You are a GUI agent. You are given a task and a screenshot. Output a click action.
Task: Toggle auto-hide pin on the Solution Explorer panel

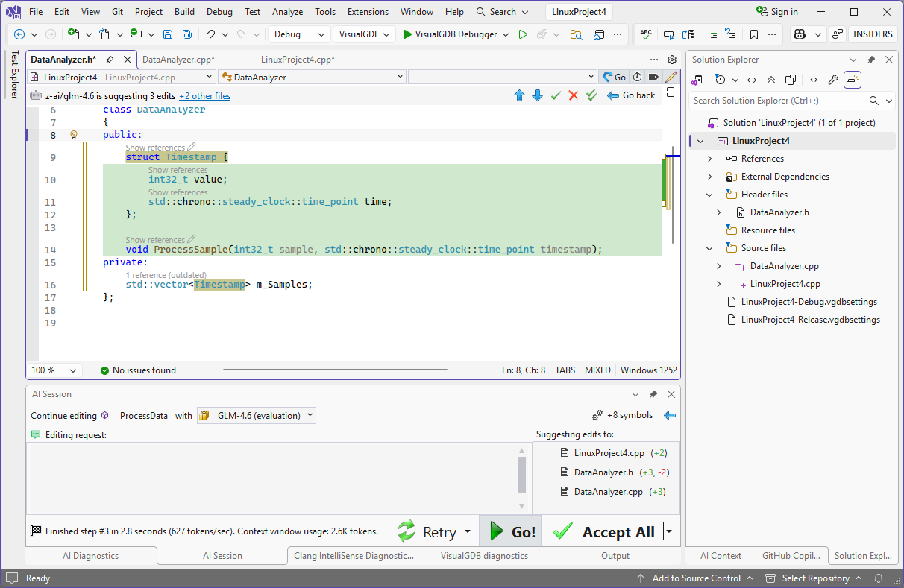(870, 60)
